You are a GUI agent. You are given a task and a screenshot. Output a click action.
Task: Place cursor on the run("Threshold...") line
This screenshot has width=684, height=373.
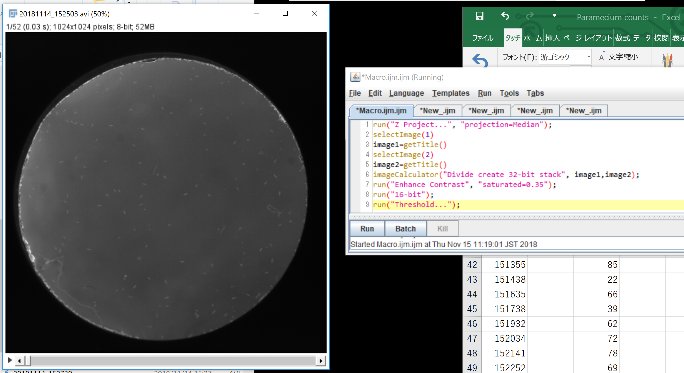point(416,205)
